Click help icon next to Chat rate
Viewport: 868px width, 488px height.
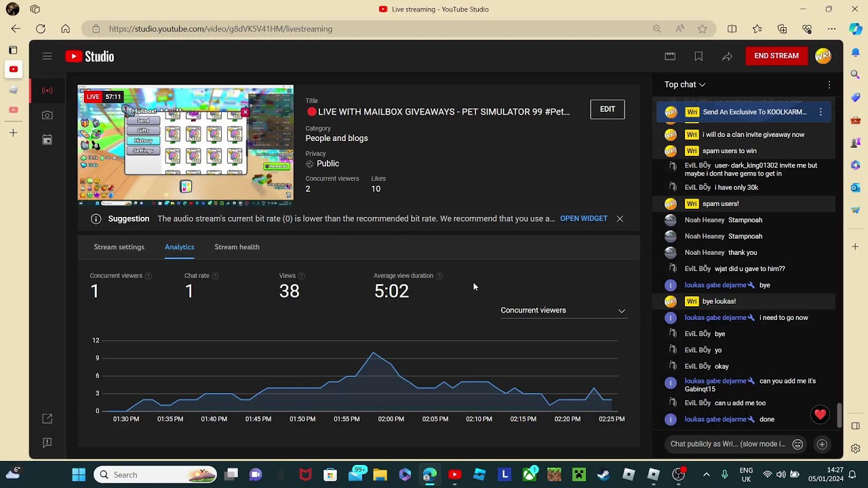pyautogui.click(x=215, y=276)
